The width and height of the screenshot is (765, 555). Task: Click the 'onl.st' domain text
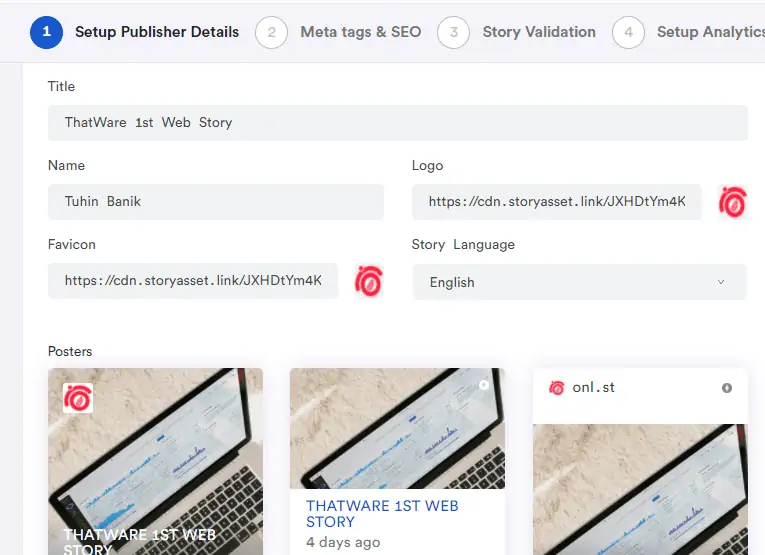(593, 388)
